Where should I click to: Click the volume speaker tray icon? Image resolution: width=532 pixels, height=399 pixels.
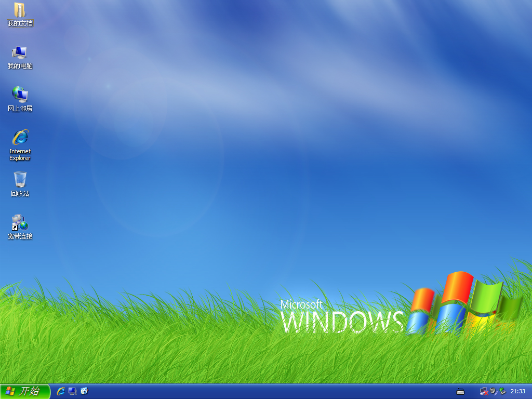[x=494, y=391]
